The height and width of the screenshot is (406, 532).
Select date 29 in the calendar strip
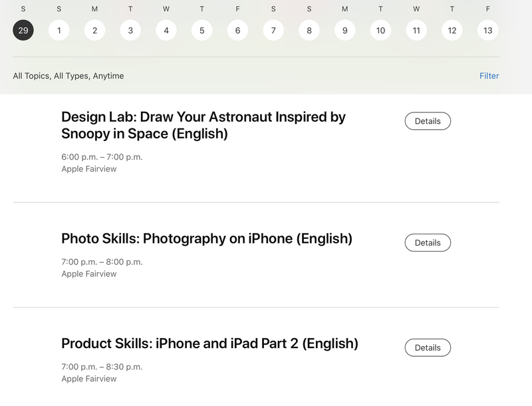(x=23, y=30)
